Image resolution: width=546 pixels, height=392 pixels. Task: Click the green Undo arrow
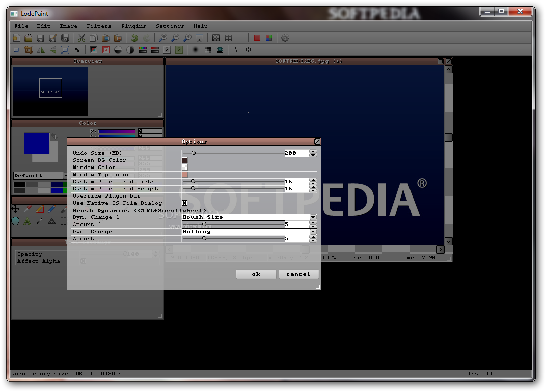134,38
